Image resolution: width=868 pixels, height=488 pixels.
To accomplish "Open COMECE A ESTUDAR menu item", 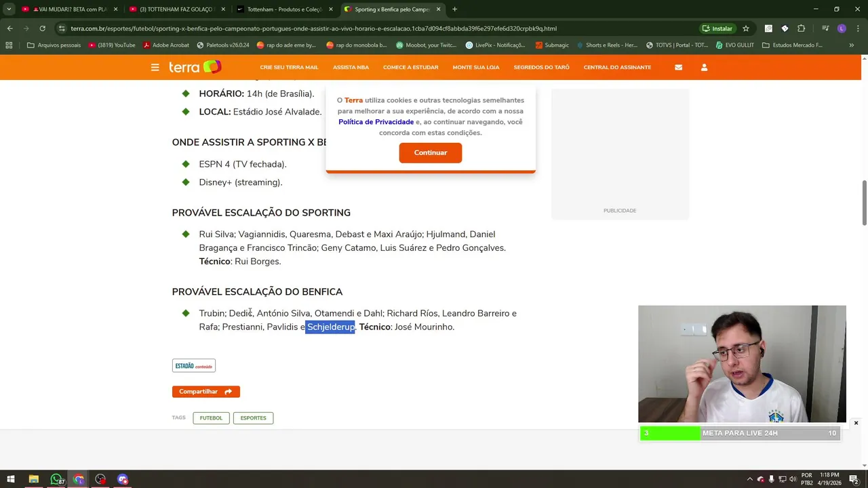I will pos(410,67).
